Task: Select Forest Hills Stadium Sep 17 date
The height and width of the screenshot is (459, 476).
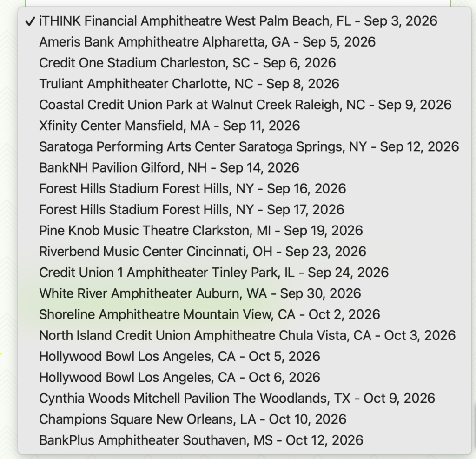Action: click(x=245, y=210)
